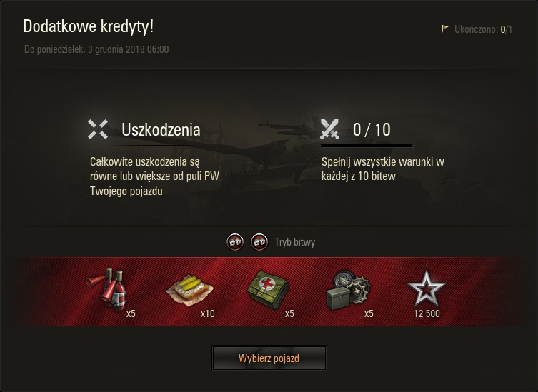Viewport: 538px width, 392px height.
Task: Click the completed flag icon
Action: [445, 29]
